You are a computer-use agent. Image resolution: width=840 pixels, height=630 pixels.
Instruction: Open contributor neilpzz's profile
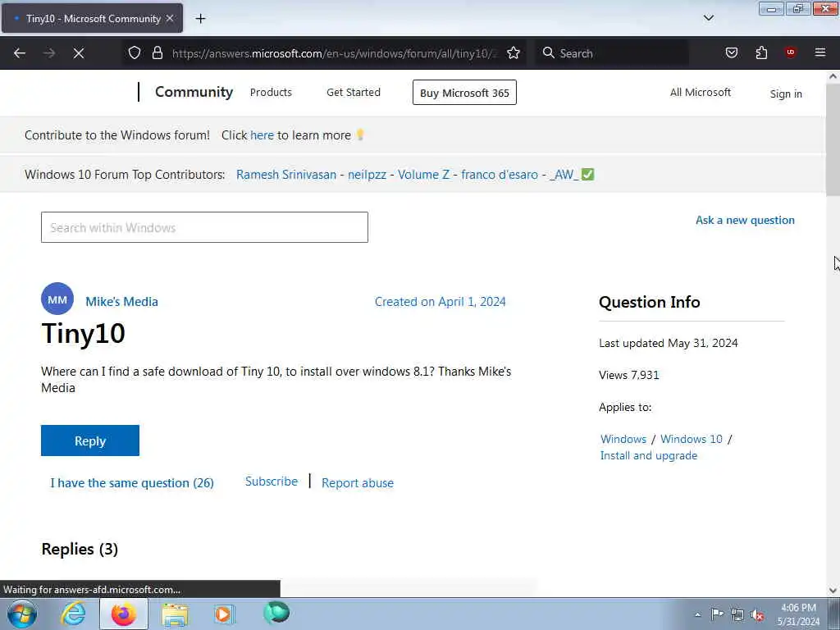coord(367,175)
